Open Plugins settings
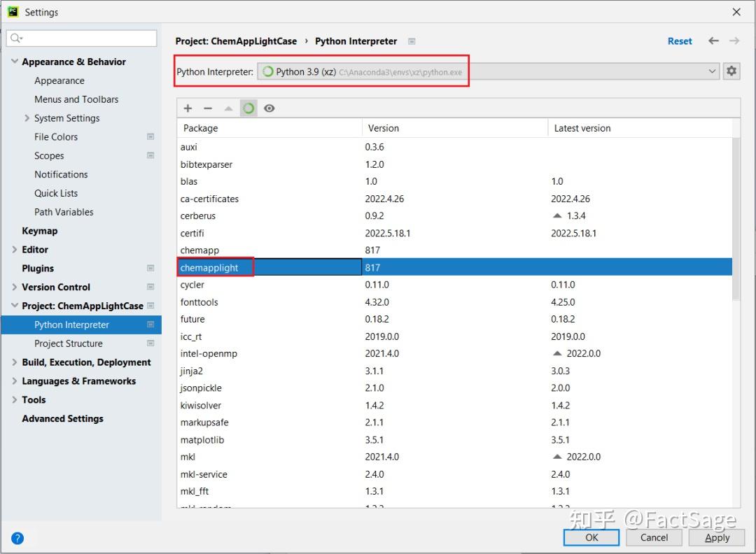Screen dimensions: 756x554 (38, 269)
